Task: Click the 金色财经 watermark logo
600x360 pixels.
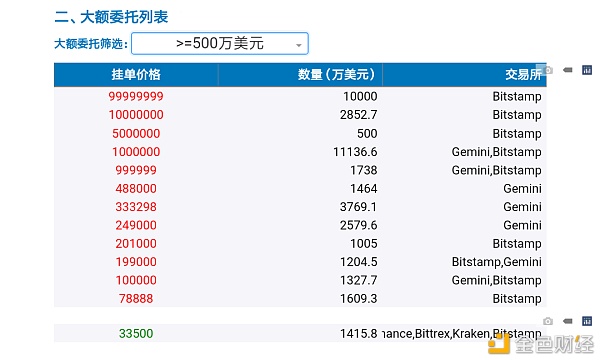Action: pyautogui.click(x=540, y=344)
